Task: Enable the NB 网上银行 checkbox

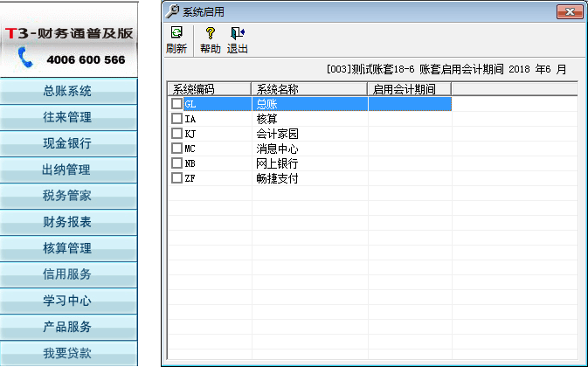Action: click(x=176, y=163)
